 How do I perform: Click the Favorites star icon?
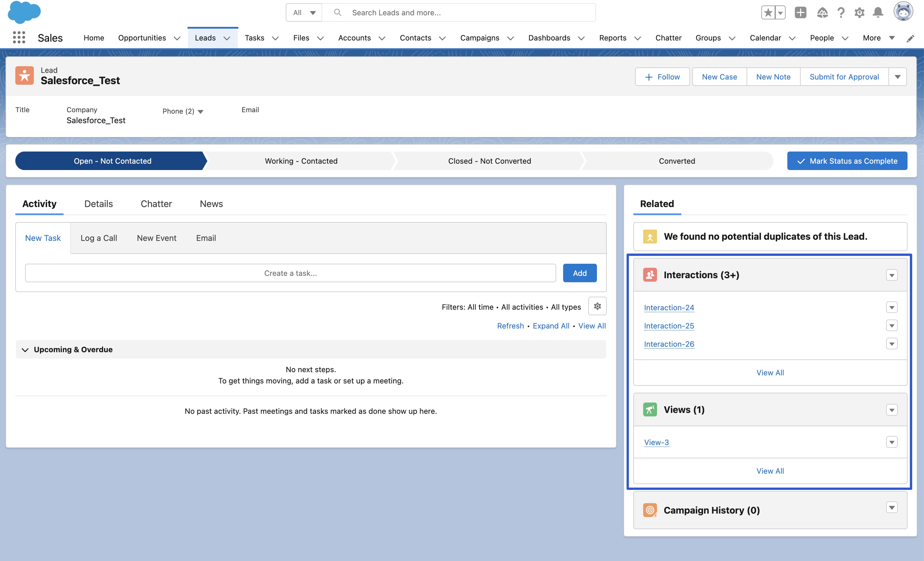coord(768,12)
